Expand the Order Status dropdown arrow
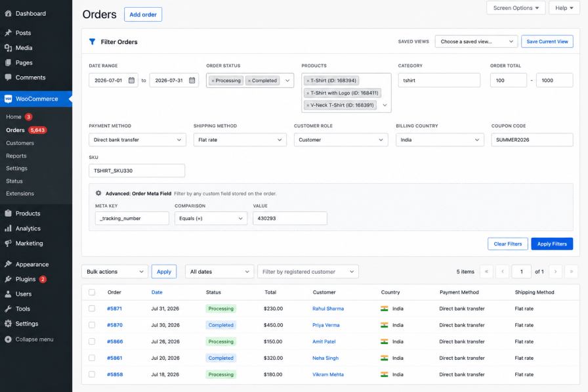588x392 pixels. (x=287, y=81)
